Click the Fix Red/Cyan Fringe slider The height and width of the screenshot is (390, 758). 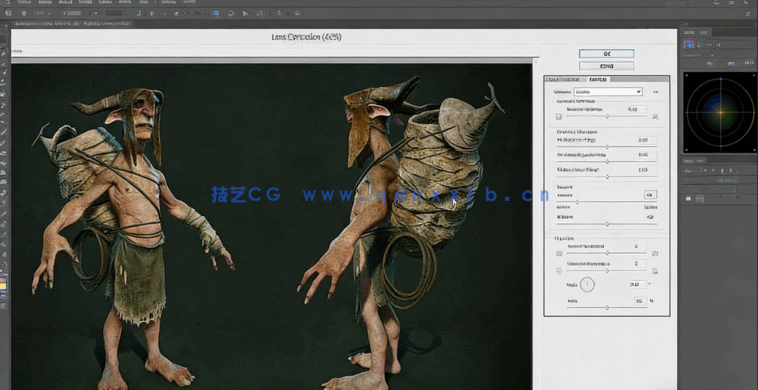pyautogui.click(x=607, y=147)
